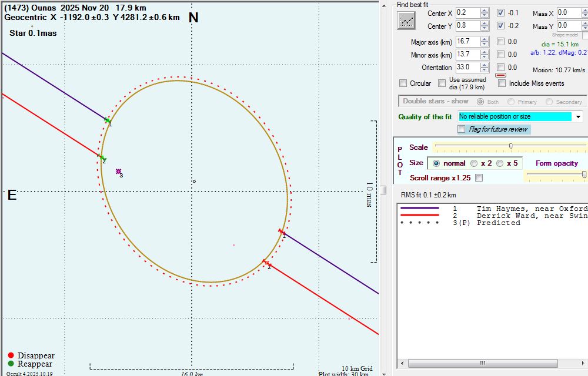This screenshot has width=588, height=376.
Task: Click the predicted event marker 3 on plot
Action: click(x=118, y=172)
